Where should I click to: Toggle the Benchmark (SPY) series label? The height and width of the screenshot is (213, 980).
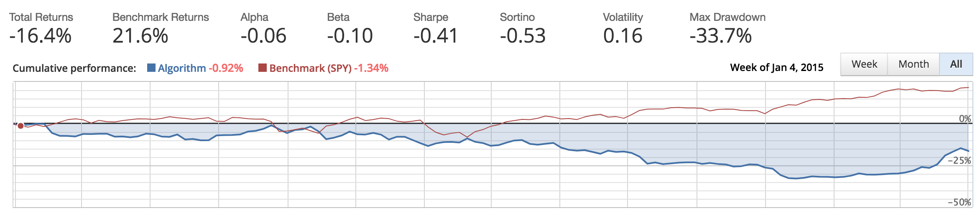point(310,68)
